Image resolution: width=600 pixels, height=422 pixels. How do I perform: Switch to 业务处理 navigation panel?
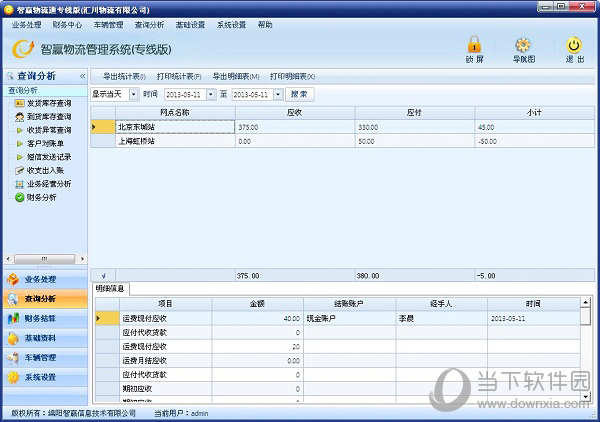pos(45,279)
